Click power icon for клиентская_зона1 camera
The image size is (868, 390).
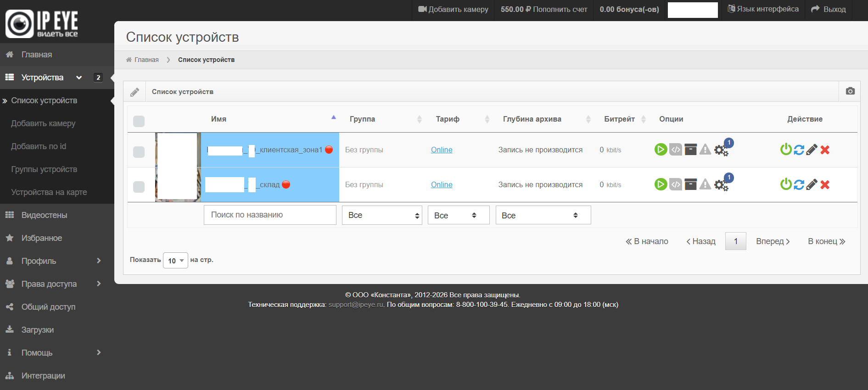coord(786,150)
